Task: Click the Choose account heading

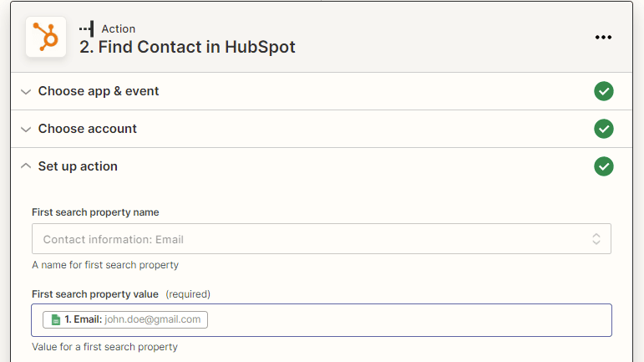Action: click(88, 129)
